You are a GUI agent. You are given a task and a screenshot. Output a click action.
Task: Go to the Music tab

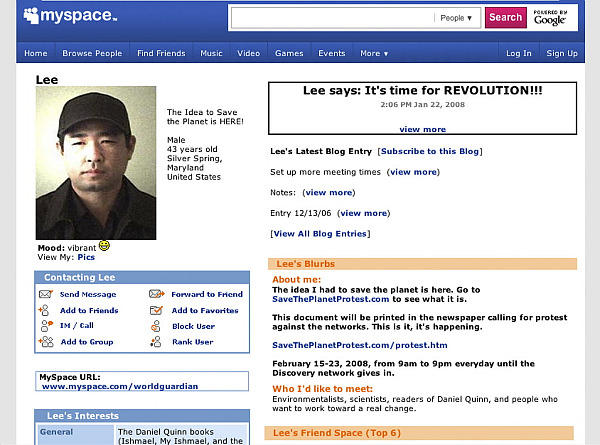(x=211, y=53)
